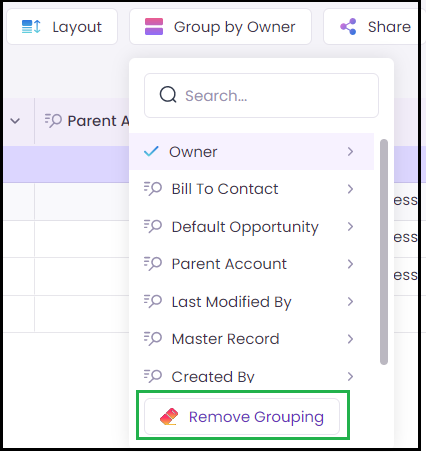Image resolution: width=426 pixels, height=452 pixels.
Task: Click the lookup icon beside Default Opportunity
Action: point(153,226)
